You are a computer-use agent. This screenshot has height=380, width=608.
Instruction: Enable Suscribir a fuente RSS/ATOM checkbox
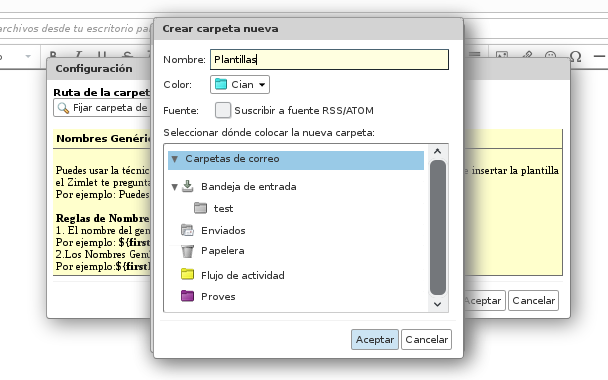point(223,110)
